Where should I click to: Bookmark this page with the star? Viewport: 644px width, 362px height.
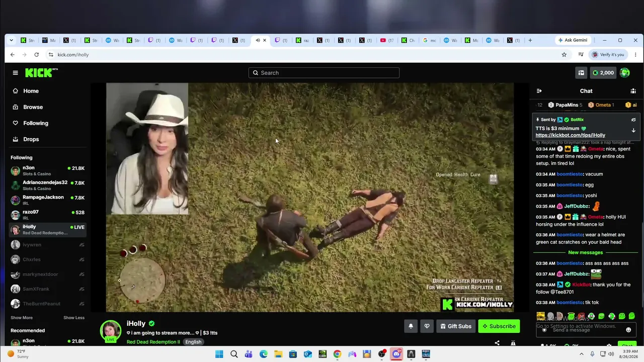564,54
